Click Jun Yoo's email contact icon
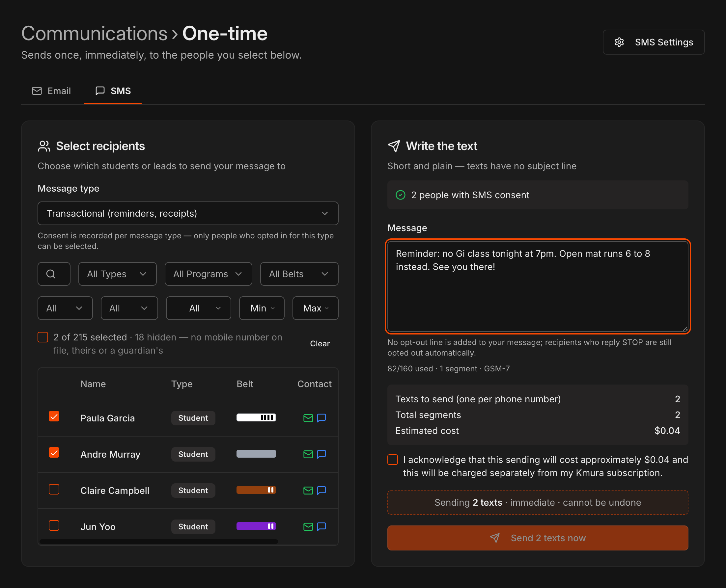Image resolution: width=726 pixels, height=588 pixels. (308, 527)
